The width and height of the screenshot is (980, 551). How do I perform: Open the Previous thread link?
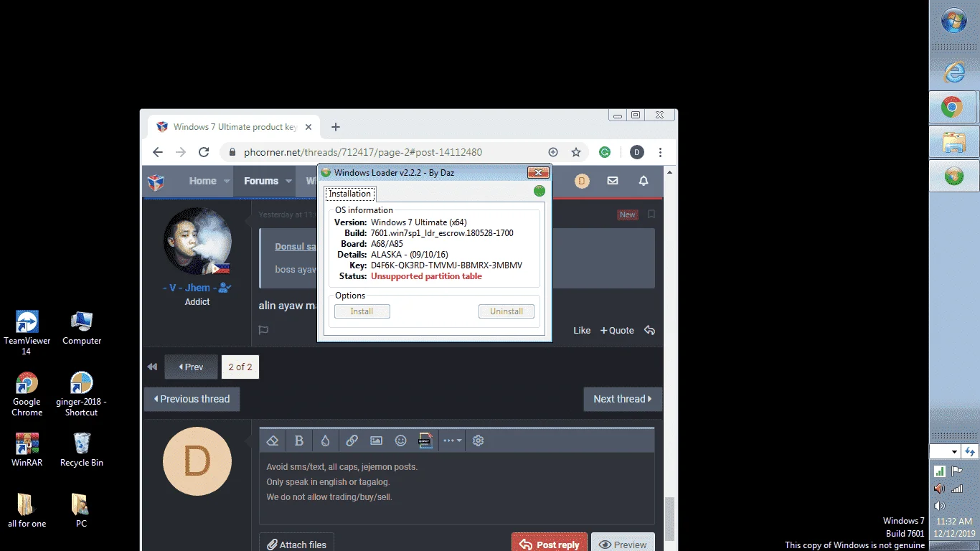[192, 399]
